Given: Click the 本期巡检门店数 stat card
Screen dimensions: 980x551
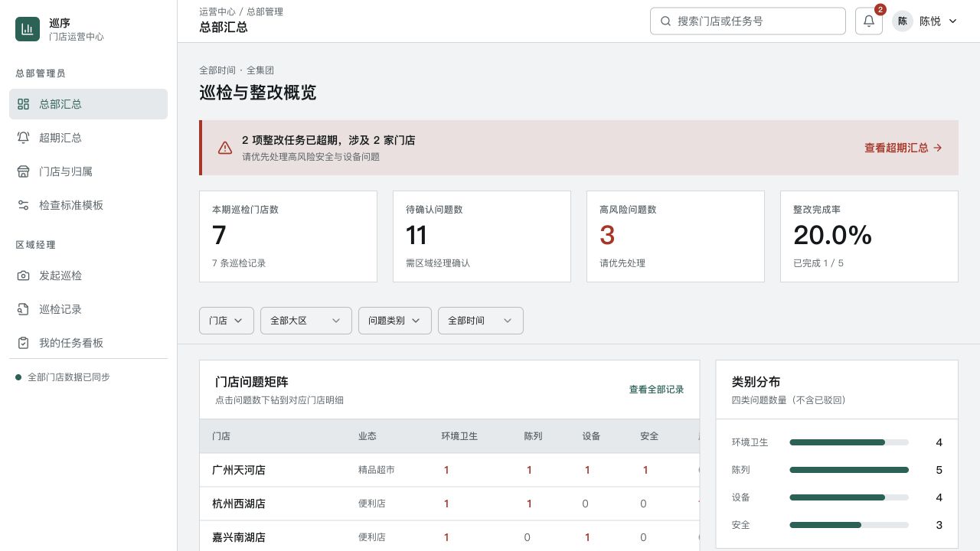Looking at the screenshot, I should (288, 236).
